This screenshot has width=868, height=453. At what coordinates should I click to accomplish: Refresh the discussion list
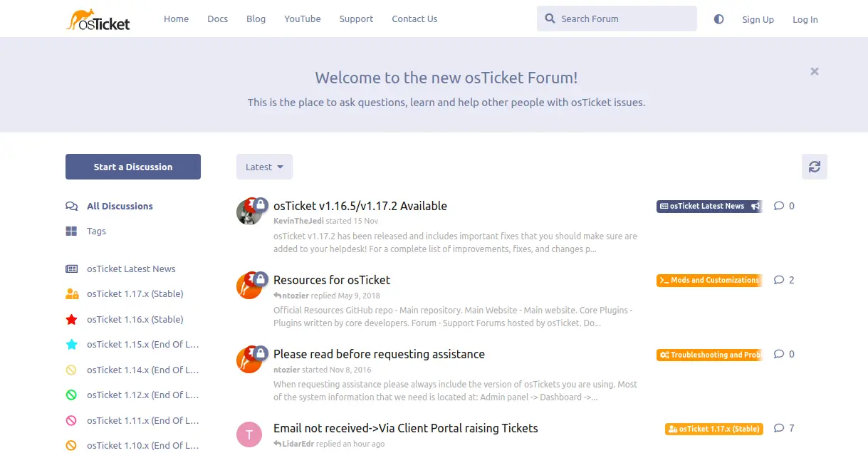(x=815, y=167)
